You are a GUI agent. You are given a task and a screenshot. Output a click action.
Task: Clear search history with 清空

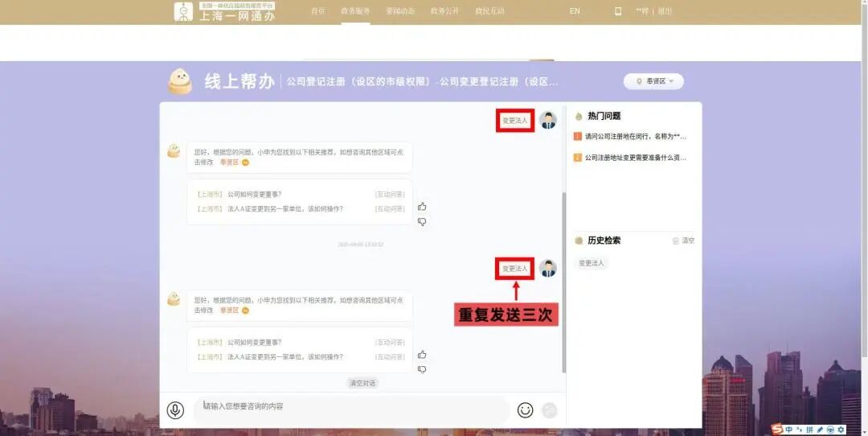tap(683, 241)
